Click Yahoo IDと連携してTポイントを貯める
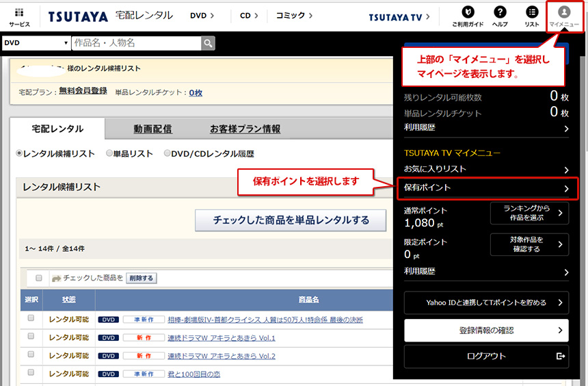The height and width of the screenshot is (386, 588). [486, 303]
